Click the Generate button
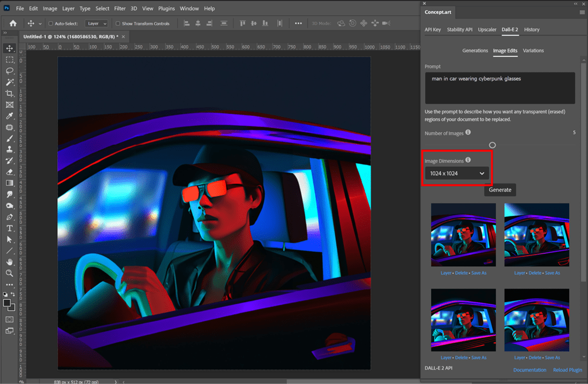This screenshot has height=384, width=588. point(500,190)
